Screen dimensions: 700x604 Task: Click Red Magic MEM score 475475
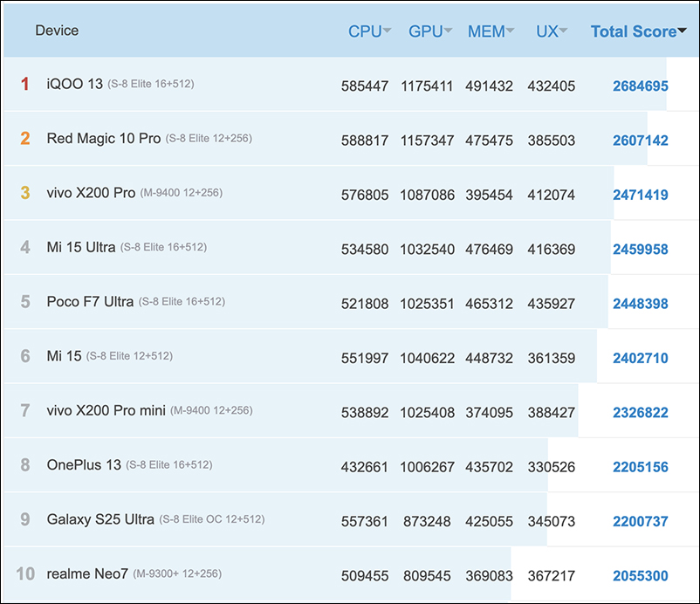[489, 141]
